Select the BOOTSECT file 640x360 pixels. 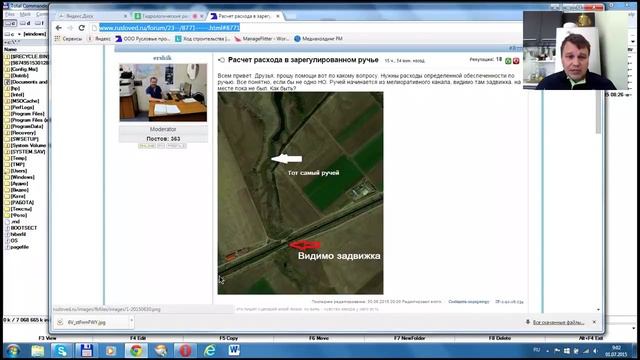pyautogui.click(x=24, y=228)
